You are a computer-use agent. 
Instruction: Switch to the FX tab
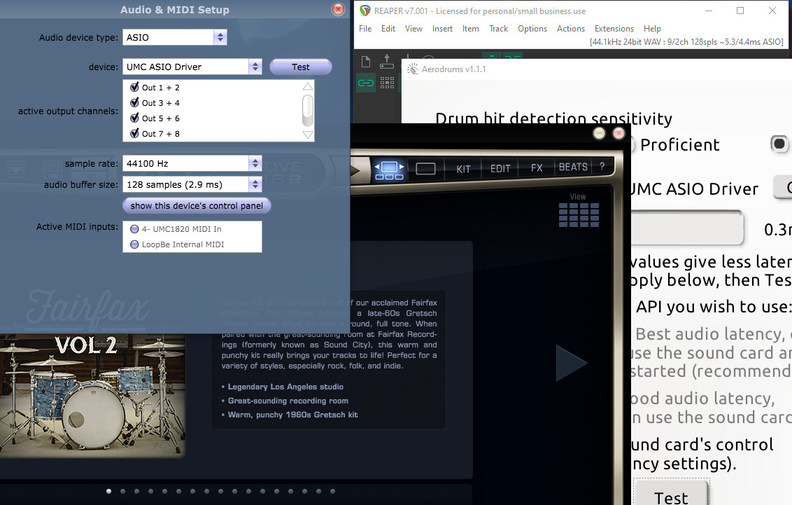tap(536, 168)
